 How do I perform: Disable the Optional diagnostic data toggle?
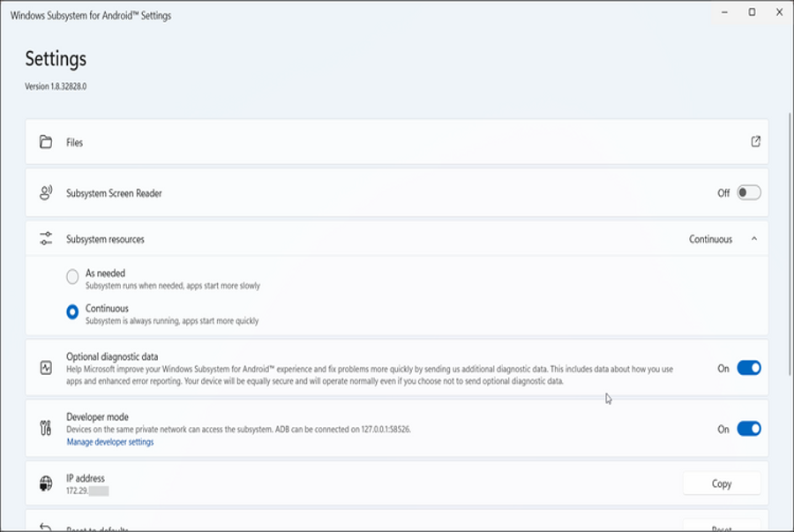pyautogui.click(x=749, y=368)
